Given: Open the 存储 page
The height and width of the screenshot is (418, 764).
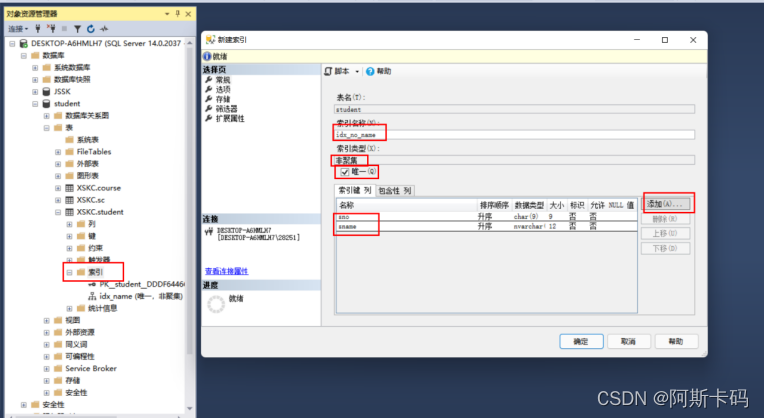Looking at the screenshot, I should (x=223, y=99).
